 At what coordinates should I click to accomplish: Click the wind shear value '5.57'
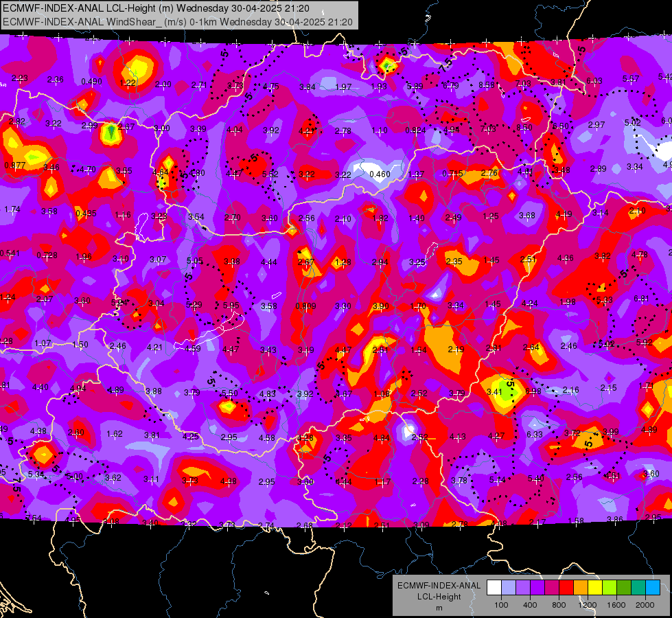[630, 78]
